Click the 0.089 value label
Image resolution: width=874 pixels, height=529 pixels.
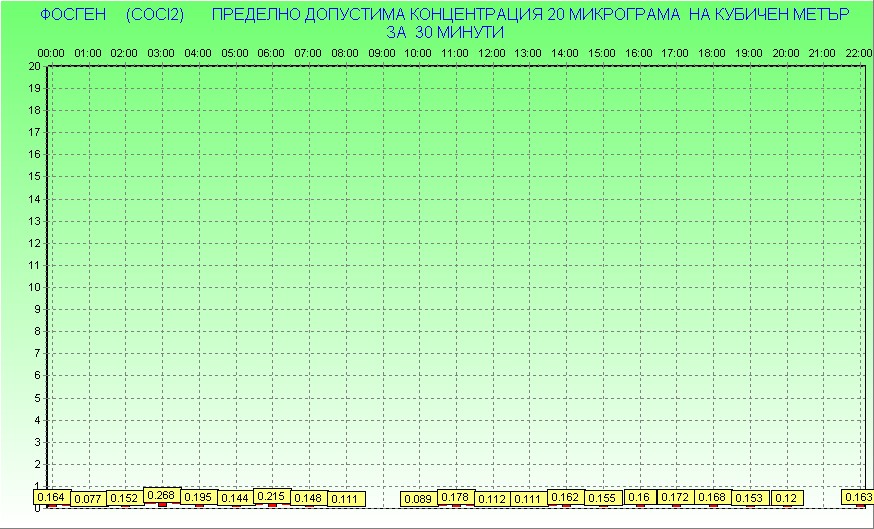(419, 499)
